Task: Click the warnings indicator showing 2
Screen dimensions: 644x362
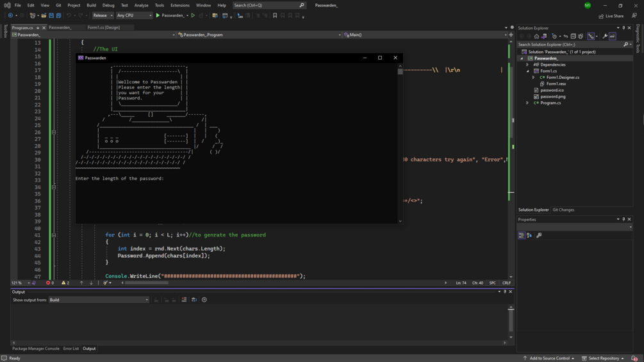Action: pyautogui.click(x=65, y=283)
